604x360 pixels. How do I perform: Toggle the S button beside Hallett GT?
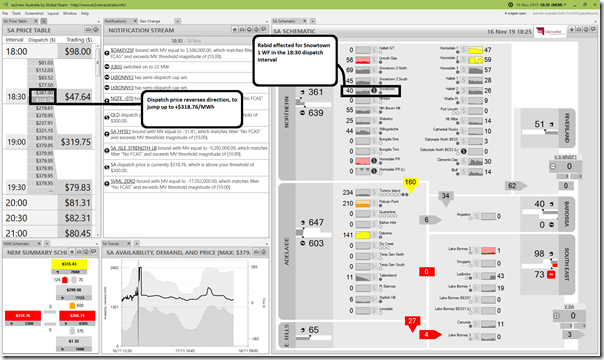(373, 50)
